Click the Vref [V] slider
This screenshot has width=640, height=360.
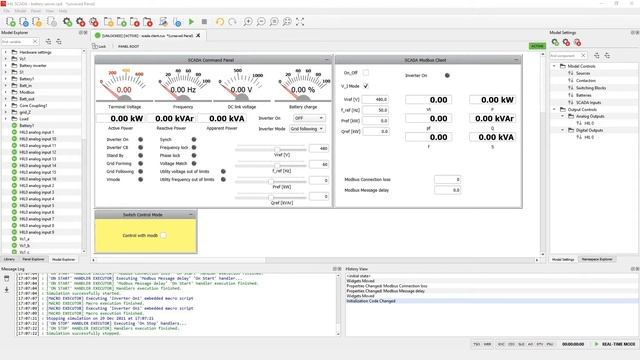click(x=271, y=149)
